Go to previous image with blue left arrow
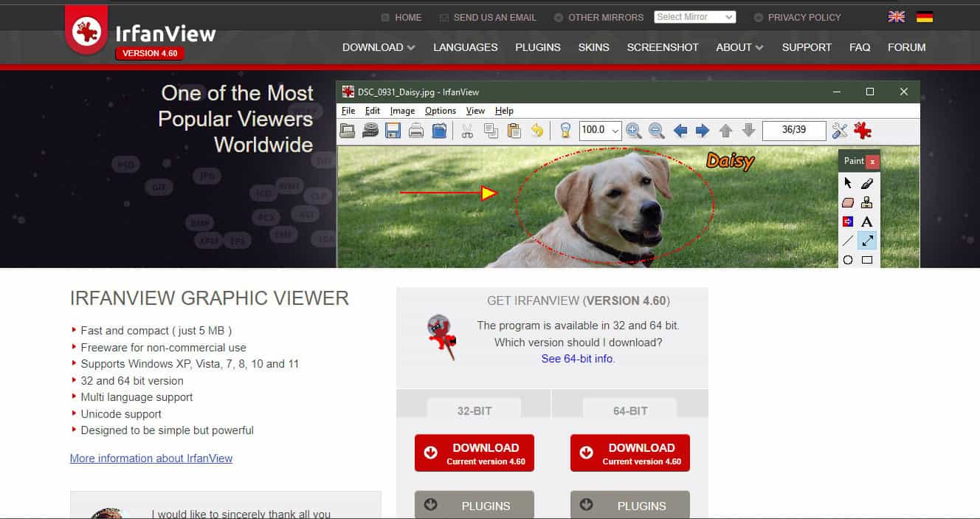 (x=680, y=131)
